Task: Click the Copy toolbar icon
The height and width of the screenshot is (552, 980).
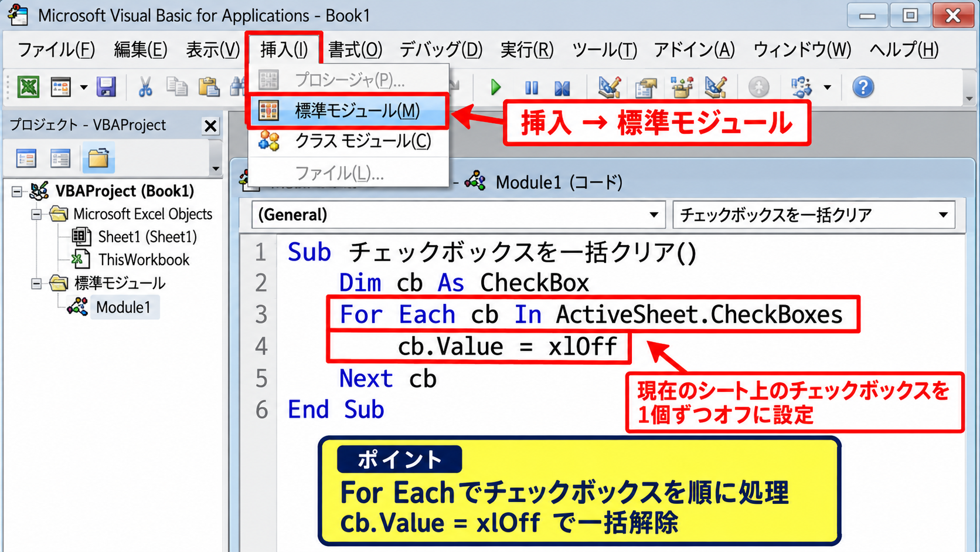Action: (x=176, y=87)
